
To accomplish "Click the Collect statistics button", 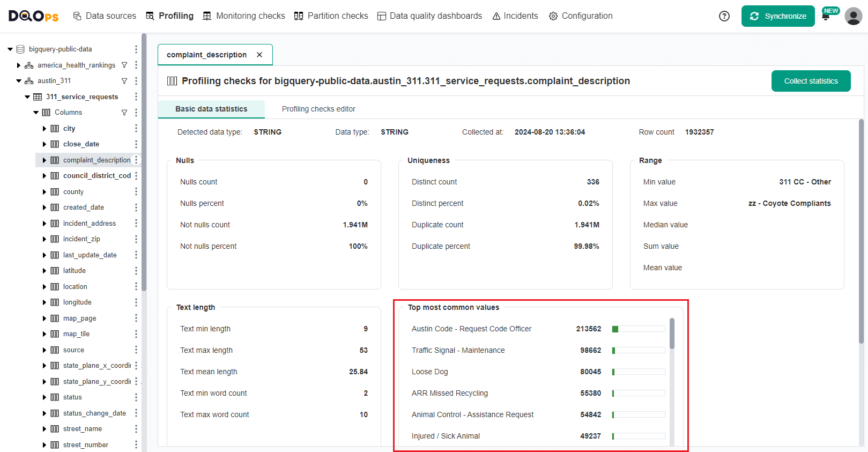I will (x=811, y=81).
